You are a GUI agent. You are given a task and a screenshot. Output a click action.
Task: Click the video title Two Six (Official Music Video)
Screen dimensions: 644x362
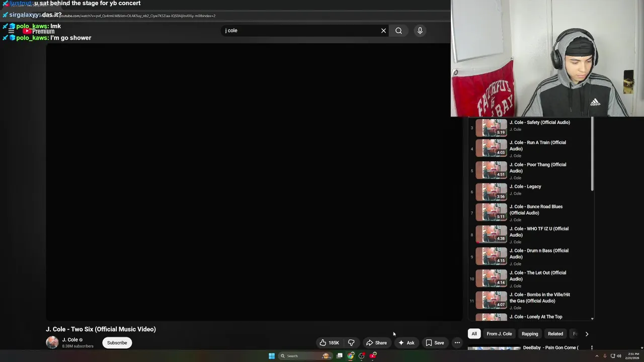pyautogui.click(x=101, y=329)
